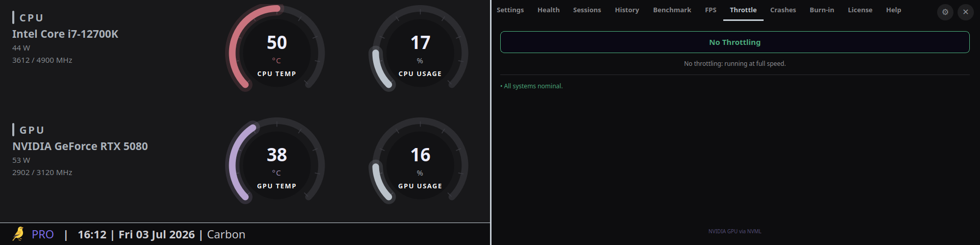
Task: Go to the Burn-in tab
Action: coord(822,10)
